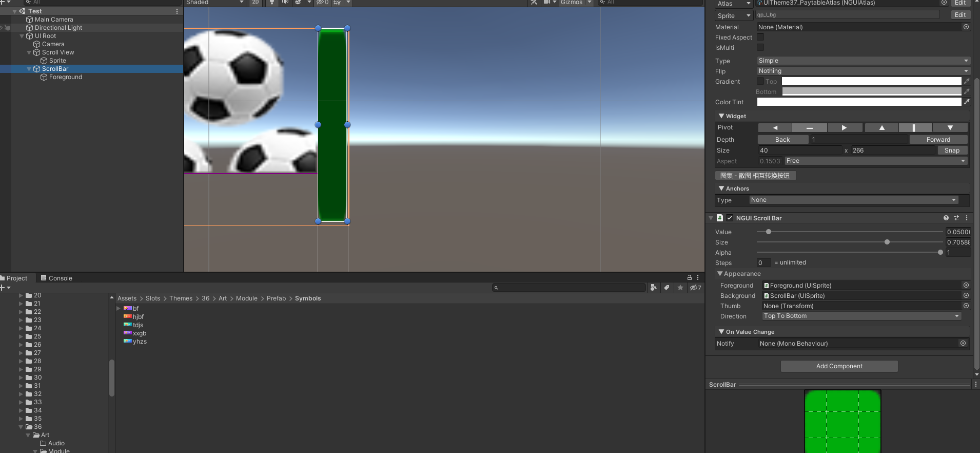Screen dimensions: 980x453
Task: Click Project panel create plus button
Action: tap(5, 288)
